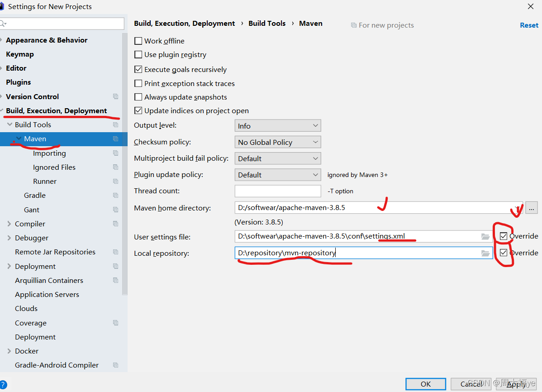Collapse the Maven tree node
Viewport: 542px width, 392px height.
click(x=19, y=139)
